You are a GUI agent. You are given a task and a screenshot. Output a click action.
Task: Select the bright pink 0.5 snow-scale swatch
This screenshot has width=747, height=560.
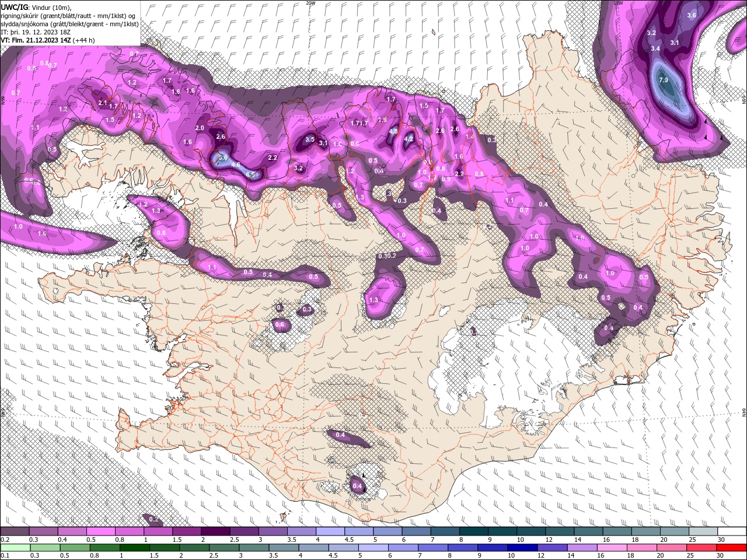[100, 531]
